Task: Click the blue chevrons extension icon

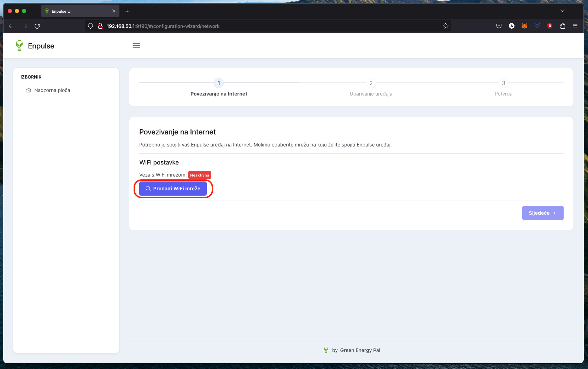Action: tap(537, 26)
